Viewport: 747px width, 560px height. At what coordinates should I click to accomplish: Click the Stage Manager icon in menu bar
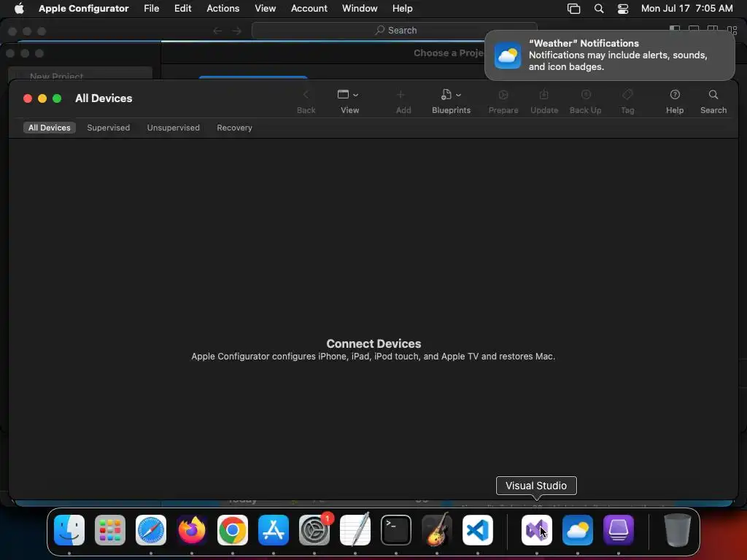tap(573, 9)
